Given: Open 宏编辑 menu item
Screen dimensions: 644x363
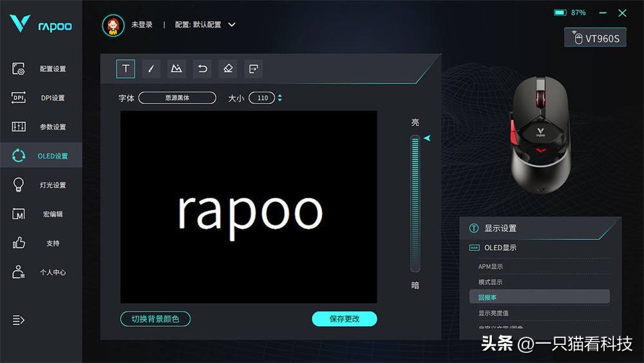Looking at the screenshot, I should 53,214.
